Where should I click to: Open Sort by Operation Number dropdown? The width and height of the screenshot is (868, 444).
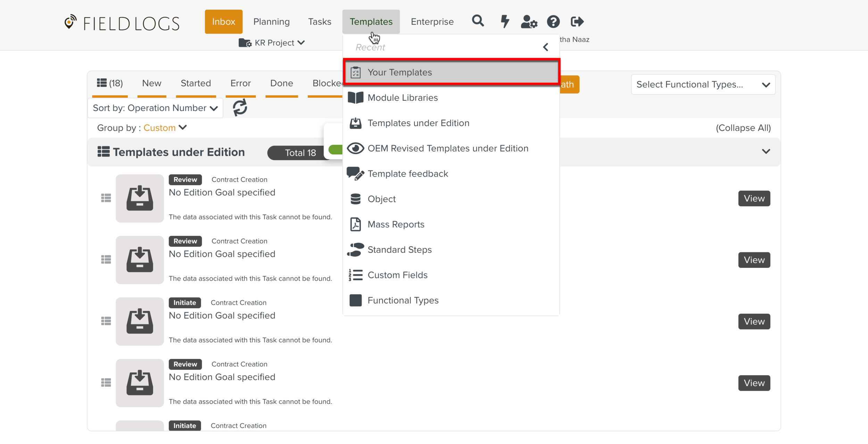[x=155, y=108]
